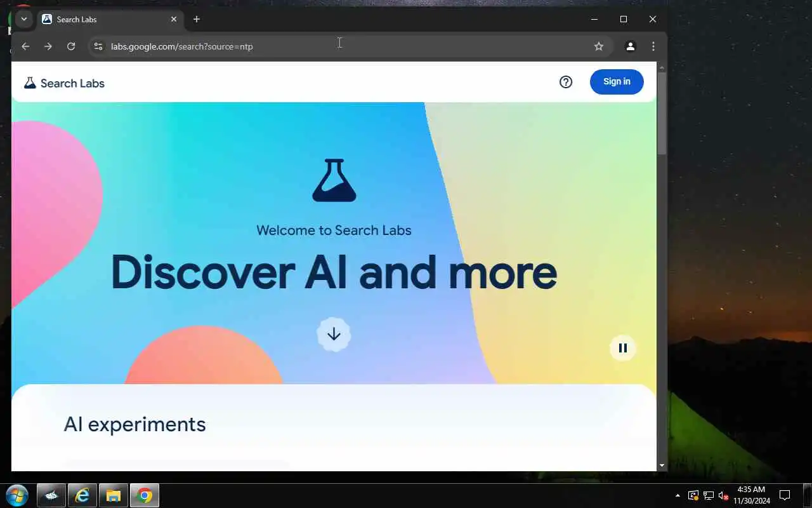This screenshot has width=812, height=508.
Task: Click the network tray icon
Action: pyautogui.click(x=709, y=495)
